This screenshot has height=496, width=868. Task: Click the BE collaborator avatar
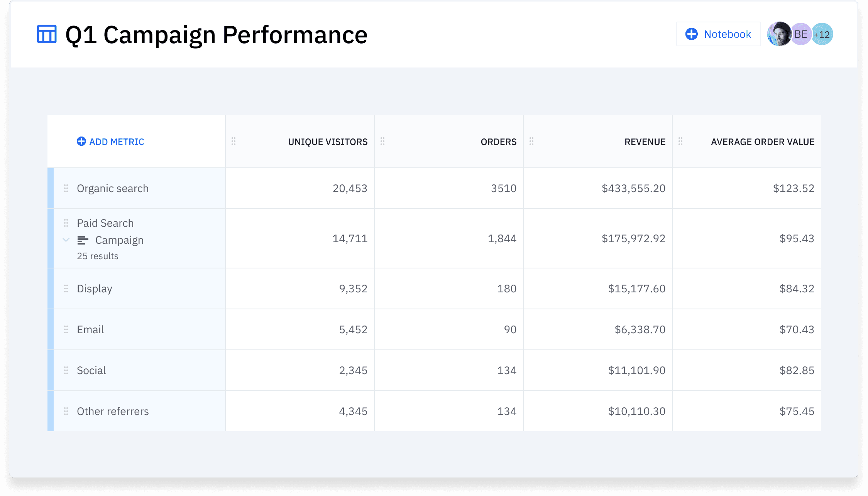click(x=801, y=34)
